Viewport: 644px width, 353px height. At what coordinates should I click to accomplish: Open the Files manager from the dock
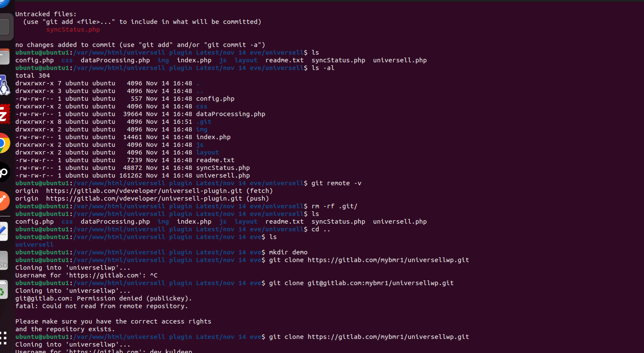pyautogui.click(x=3, y=57)
